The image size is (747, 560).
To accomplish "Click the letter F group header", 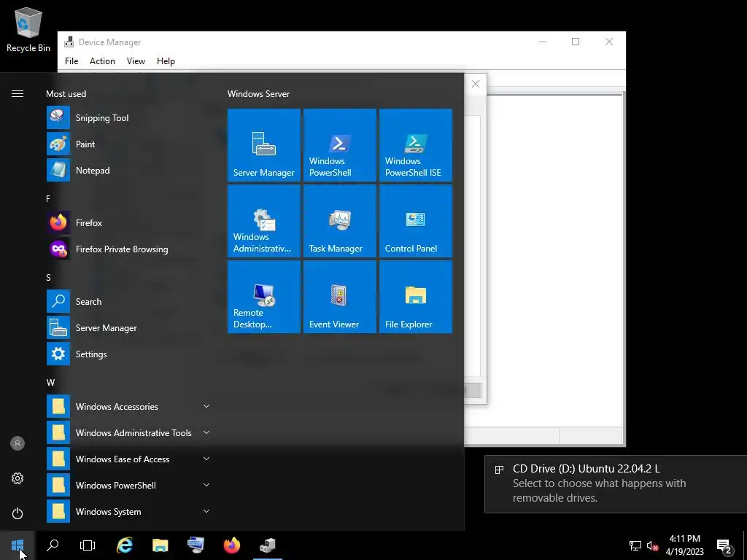I will click(47, 198).
